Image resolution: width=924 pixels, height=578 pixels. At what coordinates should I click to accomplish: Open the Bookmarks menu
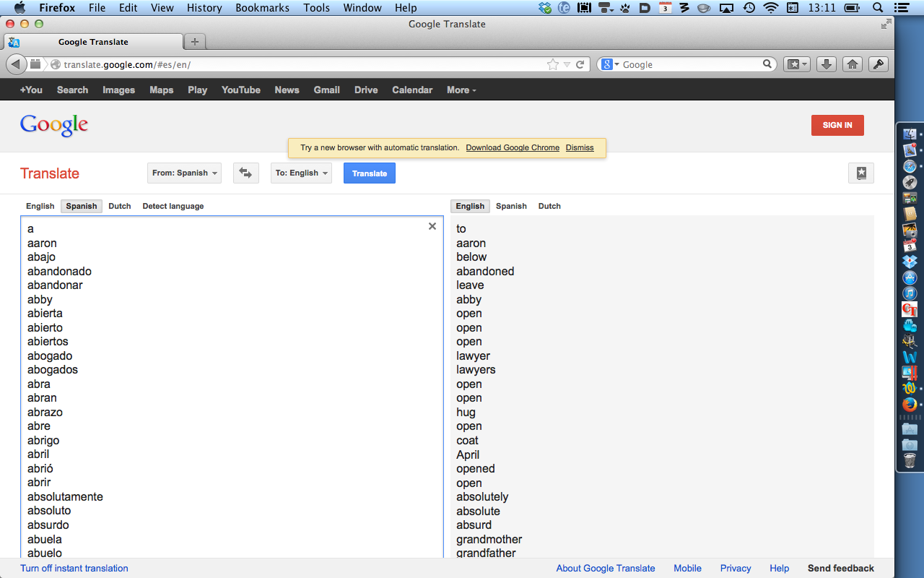coord(262,8)
